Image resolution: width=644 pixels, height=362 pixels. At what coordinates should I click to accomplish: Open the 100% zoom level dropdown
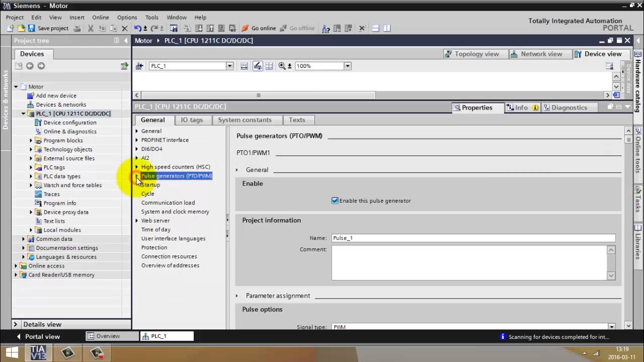coord(347,66)
